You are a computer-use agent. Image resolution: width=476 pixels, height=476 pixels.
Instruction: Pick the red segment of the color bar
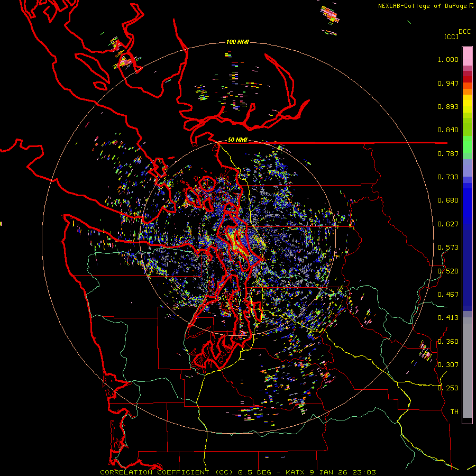point(467,79)
